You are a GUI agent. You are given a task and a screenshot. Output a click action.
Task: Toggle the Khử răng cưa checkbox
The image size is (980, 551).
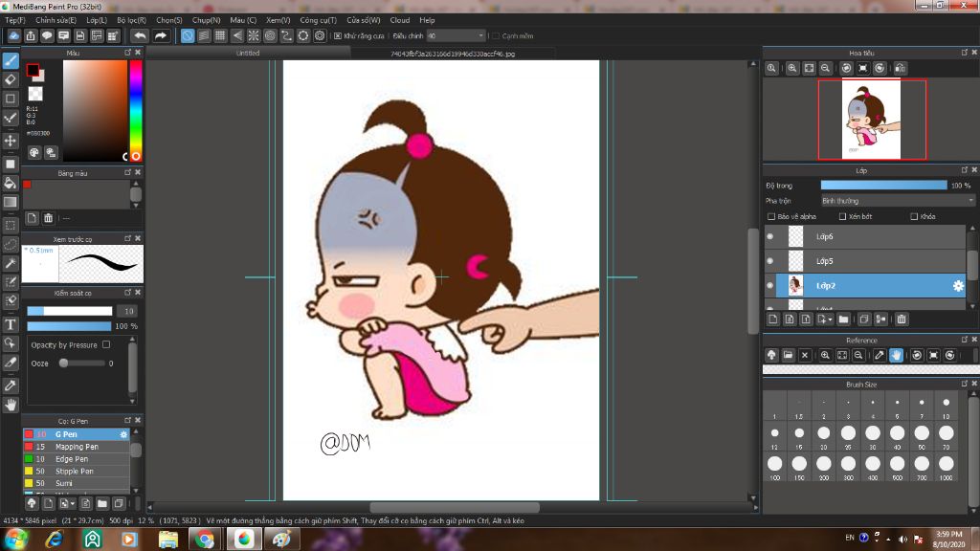tap(338, 36)
